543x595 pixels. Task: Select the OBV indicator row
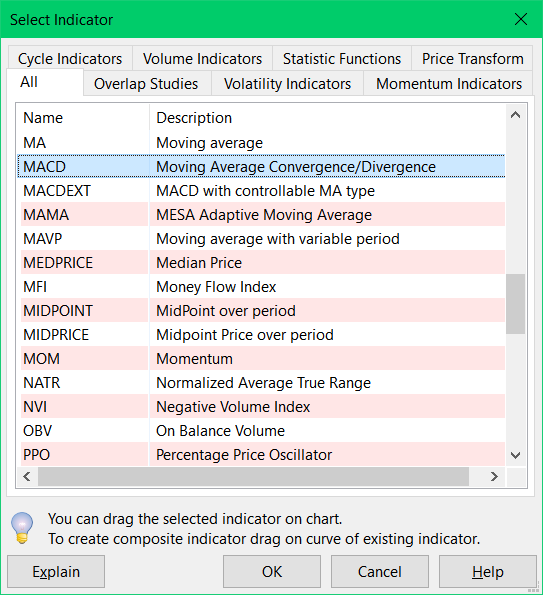tap(261, 431)
